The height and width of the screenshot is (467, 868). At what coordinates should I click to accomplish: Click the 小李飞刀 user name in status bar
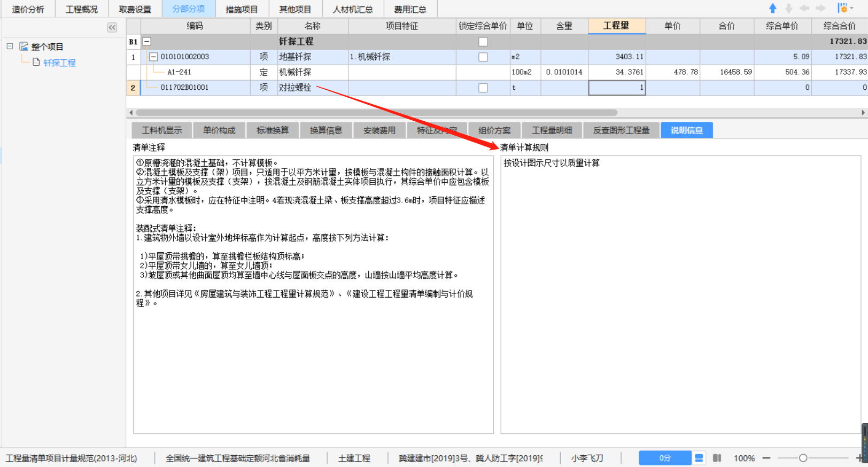coord(587,458)
